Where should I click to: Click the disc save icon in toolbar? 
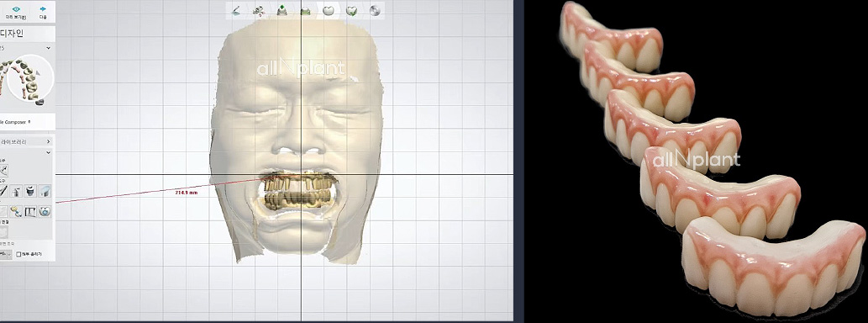[375, 11]
